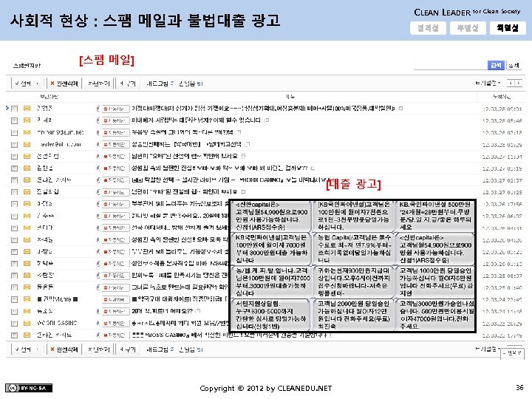Click 완전삭제 permanent delete in top toolbar
This screenshot has width=532, height=399.
click(x=64, y=83)
